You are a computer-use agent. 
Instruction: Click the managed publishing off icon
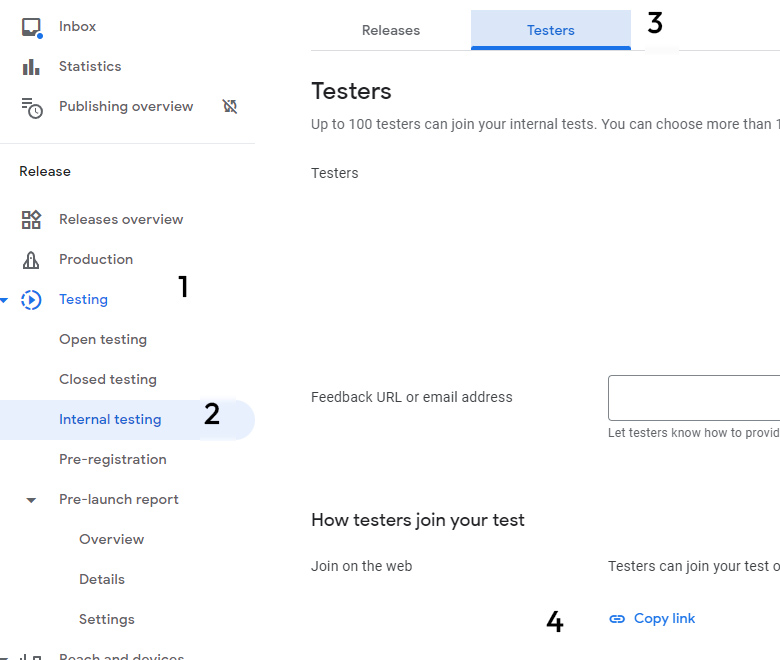pyautogui.click(x=230, y=106)
